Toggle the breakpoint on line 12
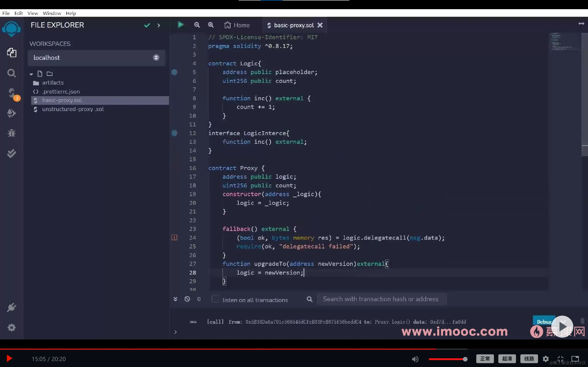588x367 pixels. point(175,133)
